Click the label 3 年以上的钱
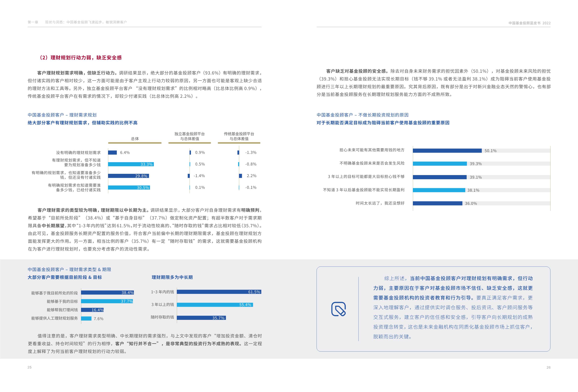Viewport: 578px width, 392px height. coord(163,304)
